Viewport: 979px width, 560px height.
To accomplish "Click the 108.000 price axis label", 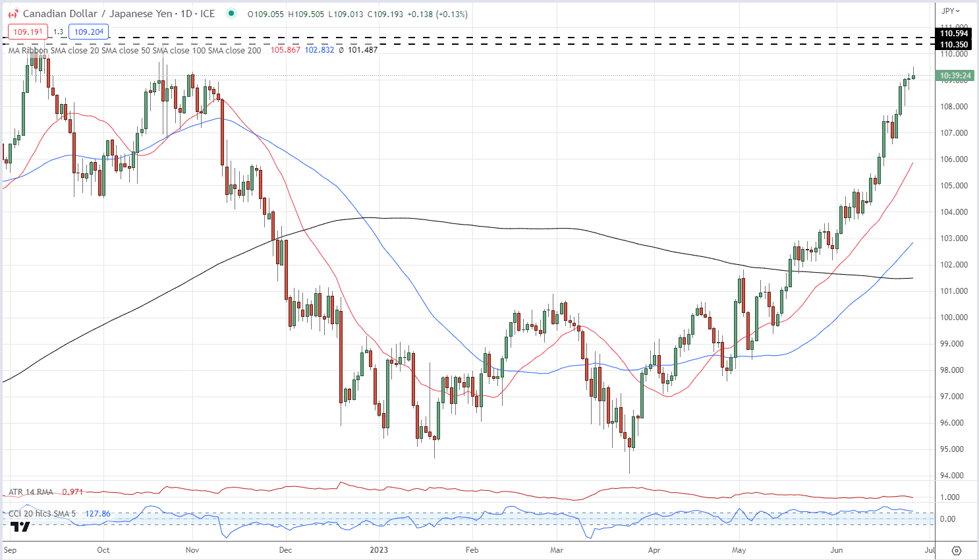I will 954,106.
